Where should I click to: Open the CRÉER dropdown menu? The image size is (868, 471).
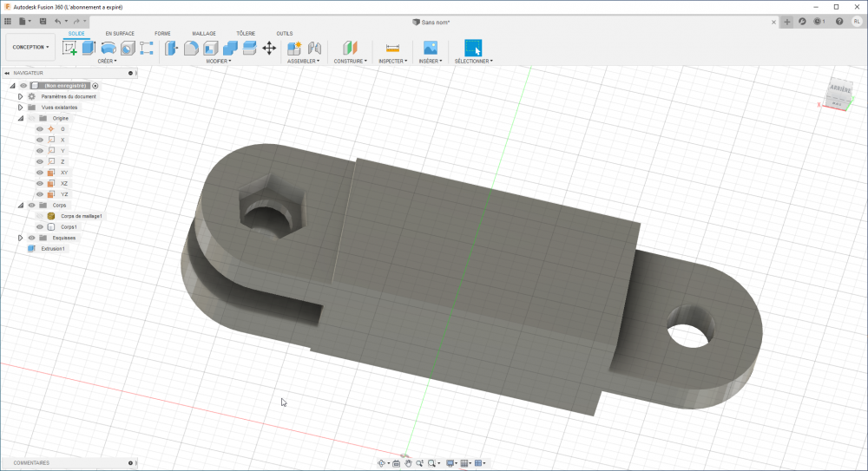[x=107, y=61]
